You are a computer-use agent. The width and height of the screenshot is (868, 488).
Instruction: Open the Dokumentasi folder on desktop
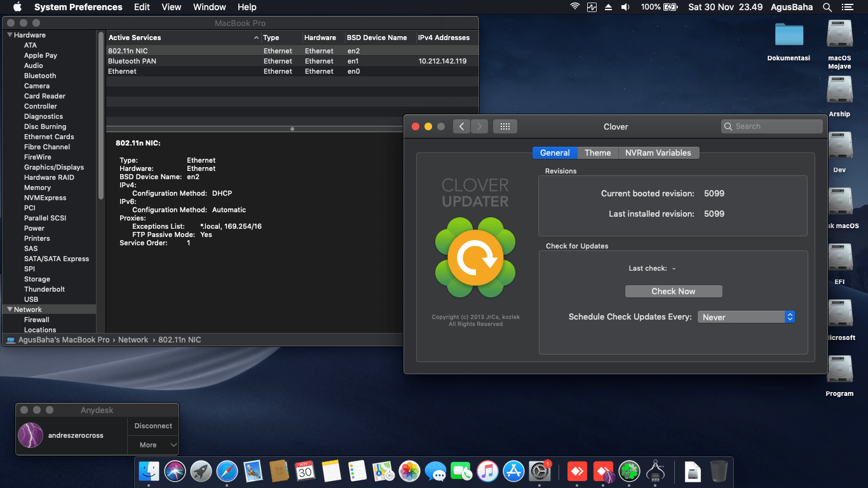(789, 42)
